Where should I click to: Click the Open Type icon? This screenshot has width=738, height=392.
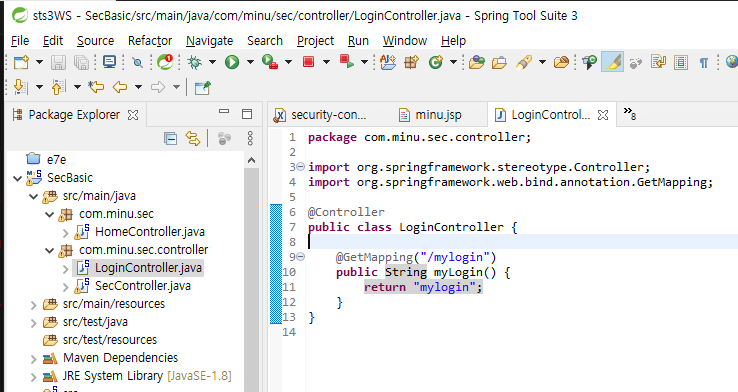(x=476, y=62)
